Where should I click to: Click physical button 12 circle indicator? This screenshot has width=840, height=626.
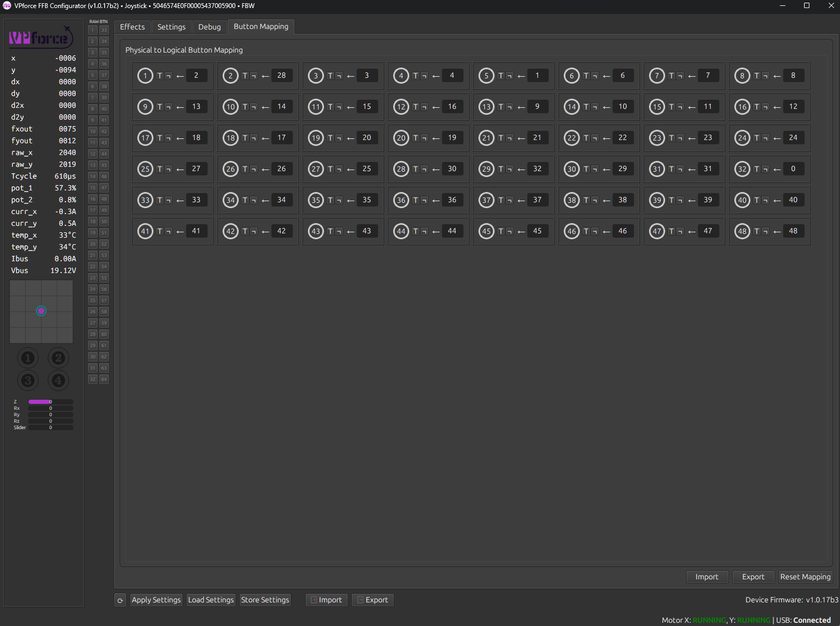click(x=401, y=107)
